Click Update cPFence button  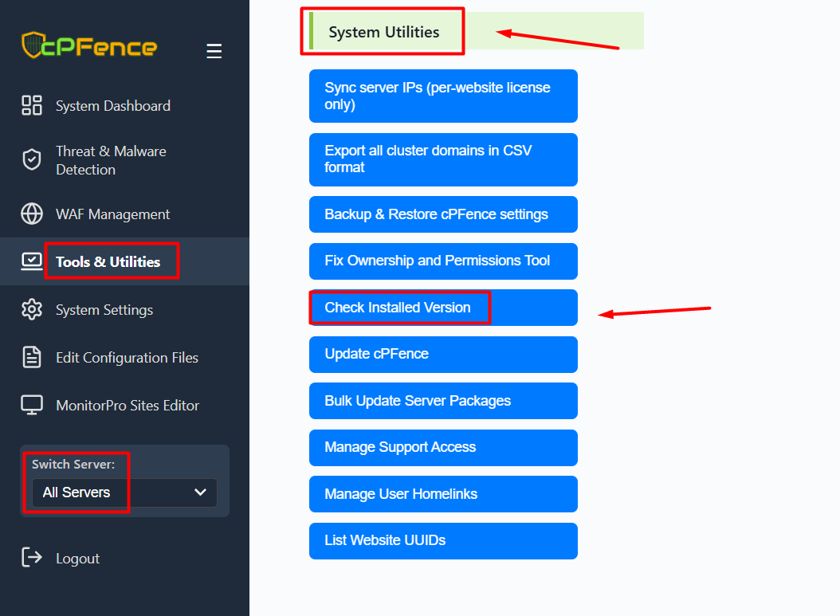click(x=442, y=355)
